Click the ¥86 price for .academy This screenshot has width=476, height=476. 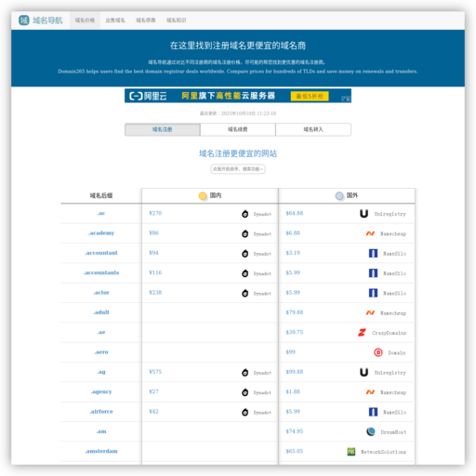153,233
